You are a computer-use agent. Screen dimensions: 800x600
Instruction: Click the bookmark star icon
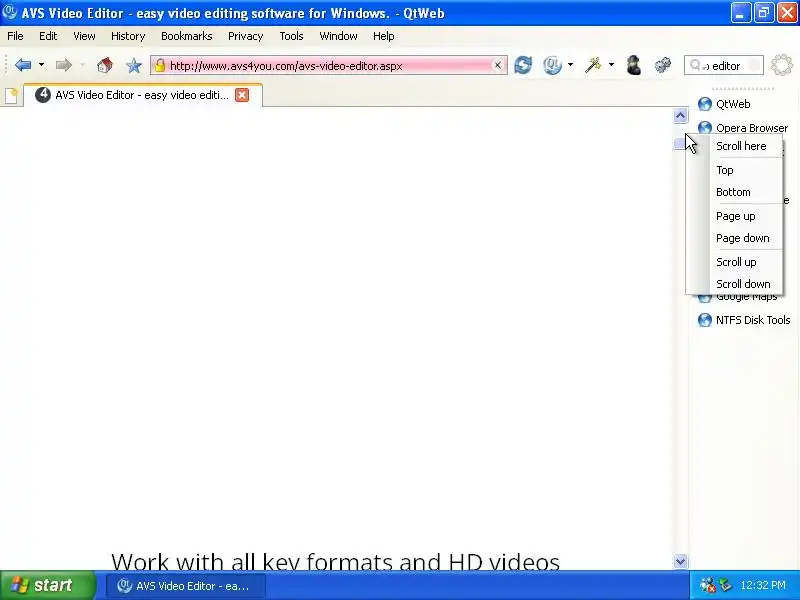[x=134, y=65]
